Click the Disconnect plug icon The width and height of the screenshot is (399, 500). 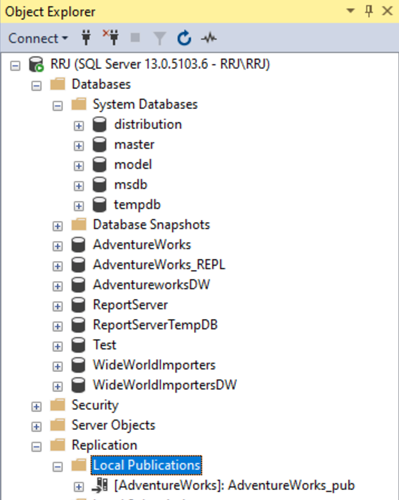coord(111,38)
